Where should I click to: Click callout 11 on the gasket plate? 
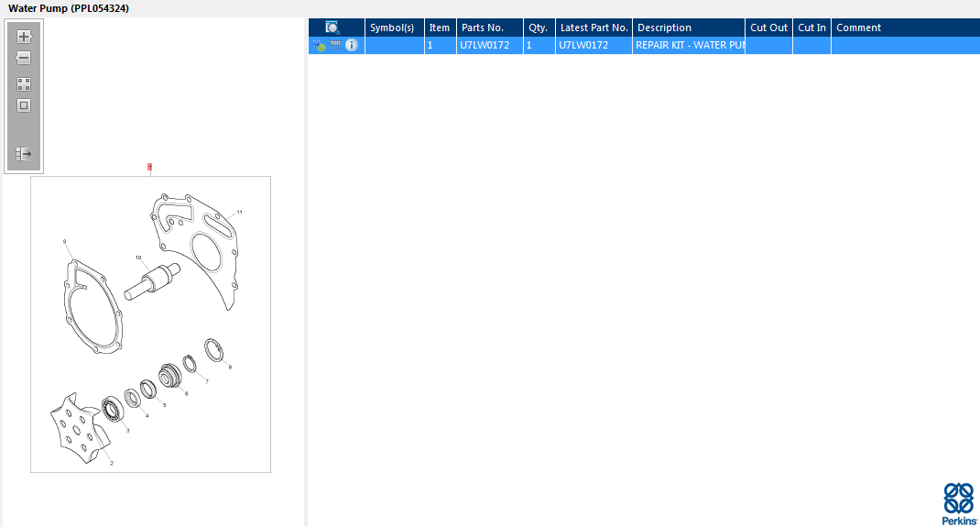pos(239,213)
